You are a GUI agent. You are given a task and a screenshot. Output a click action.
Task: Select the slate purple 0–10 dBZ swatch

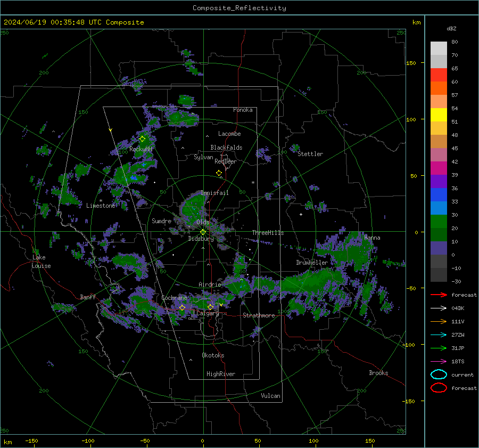click(439, 248)
